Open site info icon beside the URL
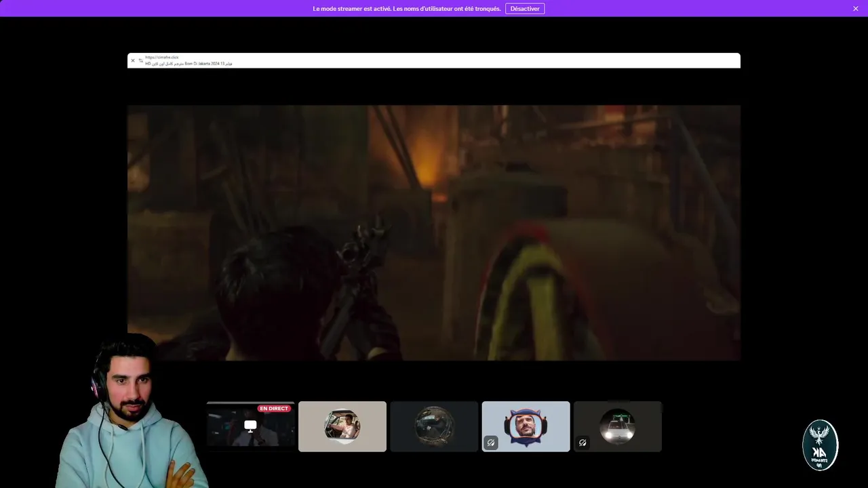 point(140,60)
